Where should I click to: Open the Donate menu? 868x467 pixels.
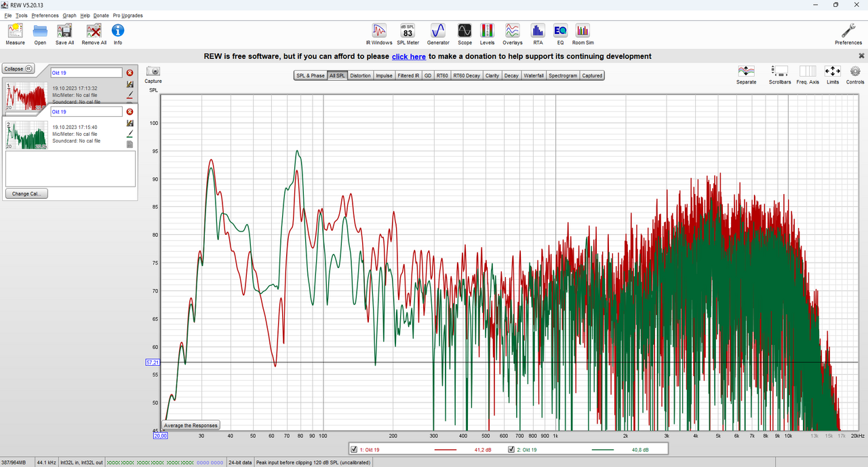point(101,15)
